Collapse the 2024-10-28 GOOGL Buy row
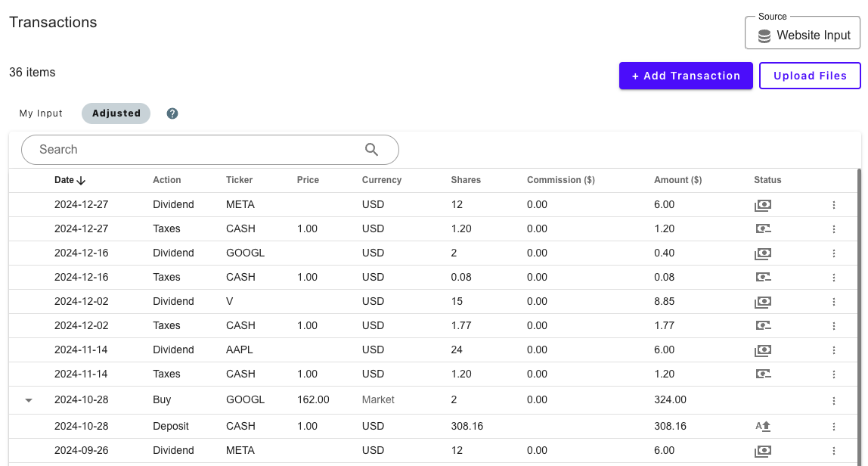 (29, 400)
